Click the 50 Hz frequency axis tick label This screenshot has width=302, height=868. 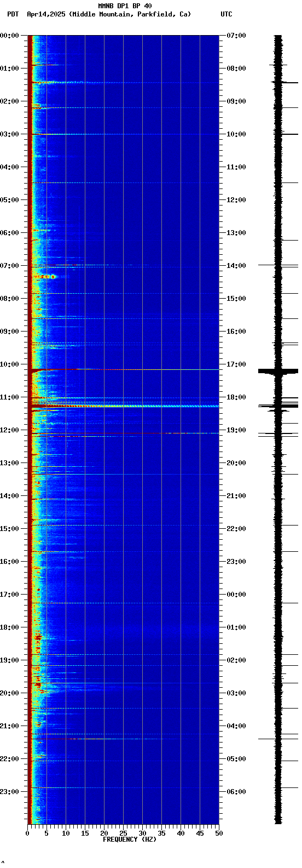click(219, 833)
